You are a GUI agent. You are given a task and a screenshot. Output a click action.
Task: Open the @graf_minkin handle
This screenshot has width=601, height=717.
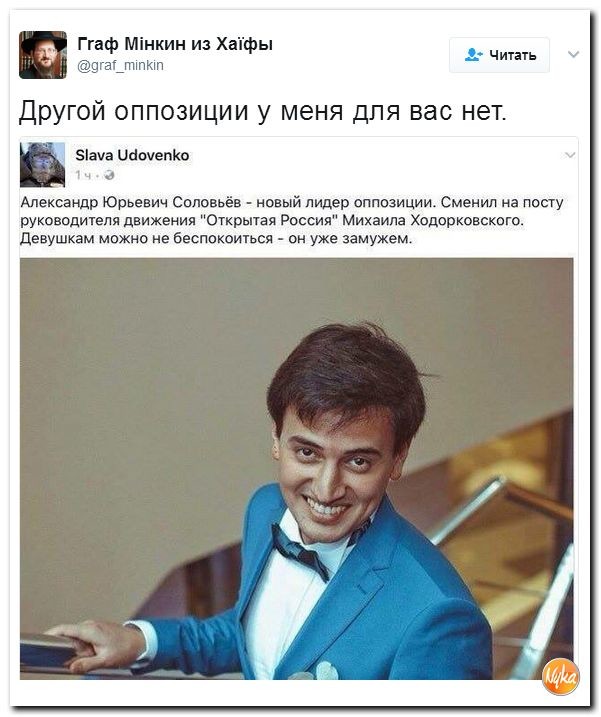(120, 65)
